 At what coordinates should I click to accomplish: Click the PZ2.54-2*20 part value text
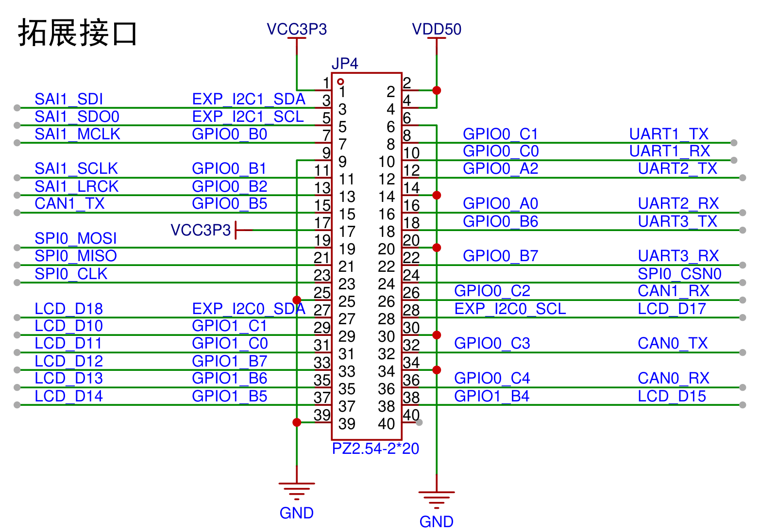point(375,449)
